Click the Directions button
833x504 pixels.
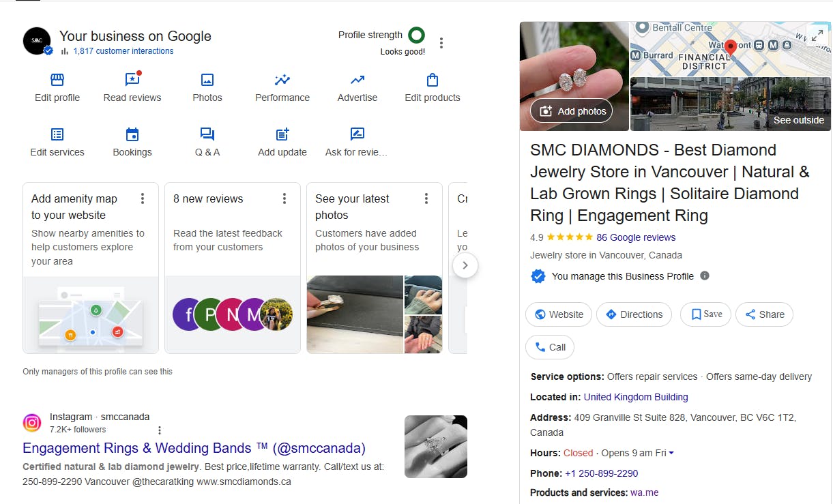tap(634, 314)
